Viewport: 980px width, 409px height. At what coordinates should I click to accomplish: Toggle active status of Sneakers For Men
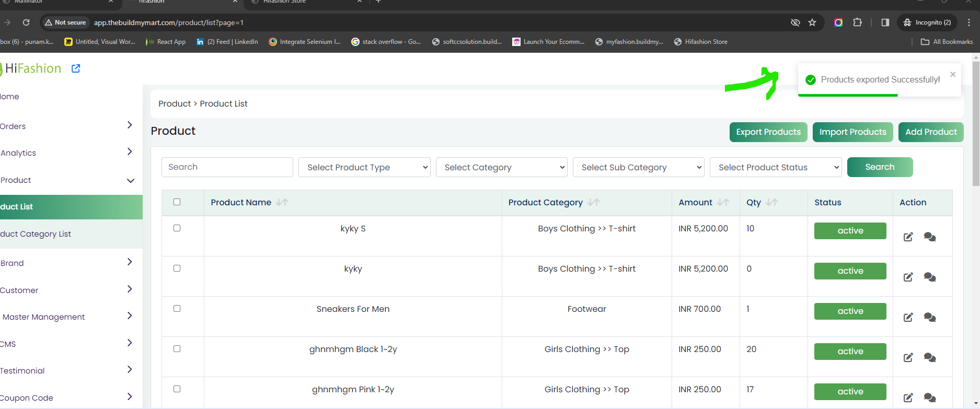pos(850,311)
